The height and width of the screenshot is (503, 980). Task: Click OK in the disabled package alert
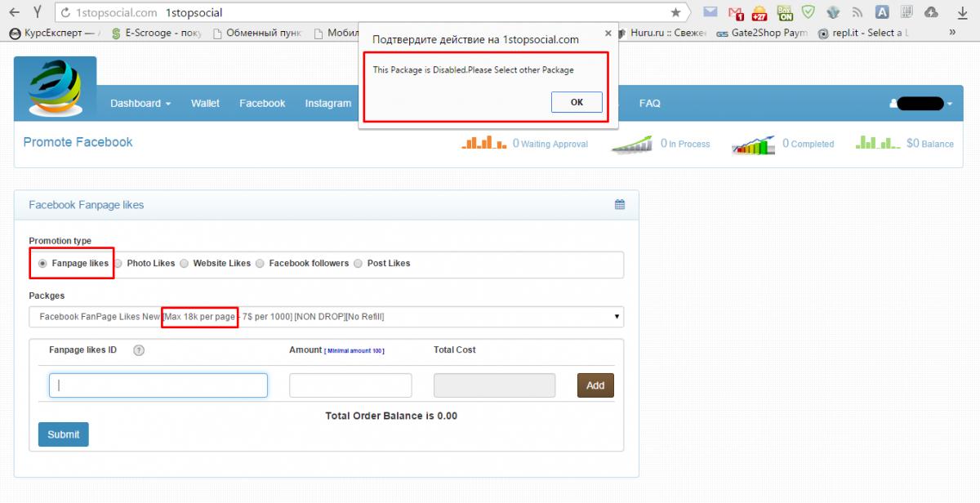tap(577, 102)
